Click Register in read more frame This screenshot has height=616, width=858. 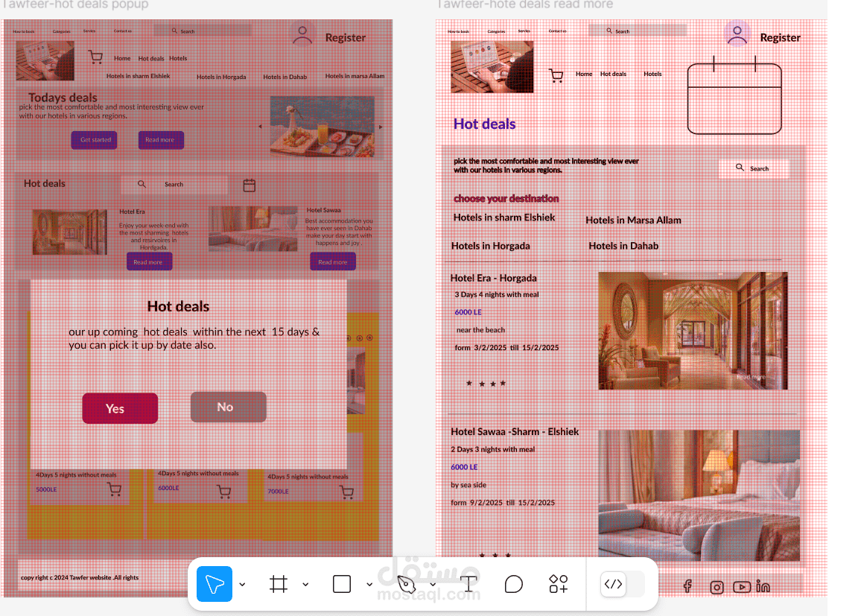pyautogui.click(x=781, y=38)
